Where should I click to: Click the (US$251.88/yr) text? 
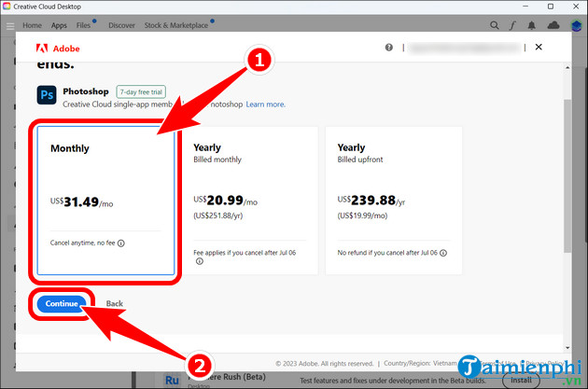217,215
